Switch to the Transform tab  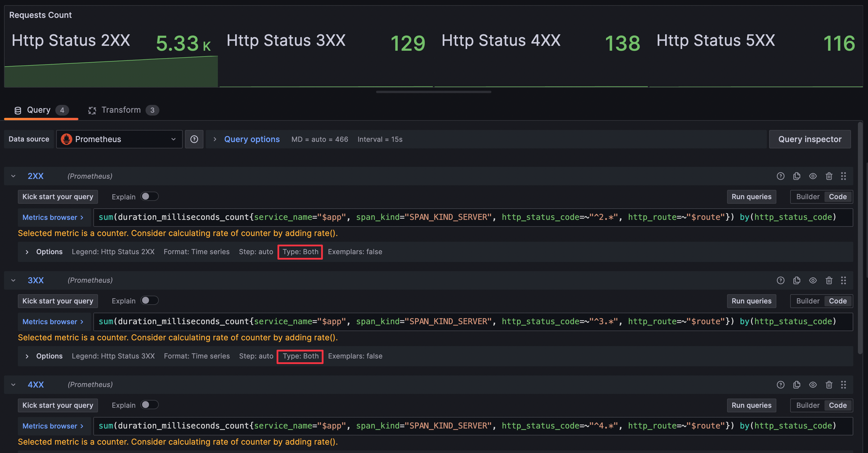click(121, 110)
